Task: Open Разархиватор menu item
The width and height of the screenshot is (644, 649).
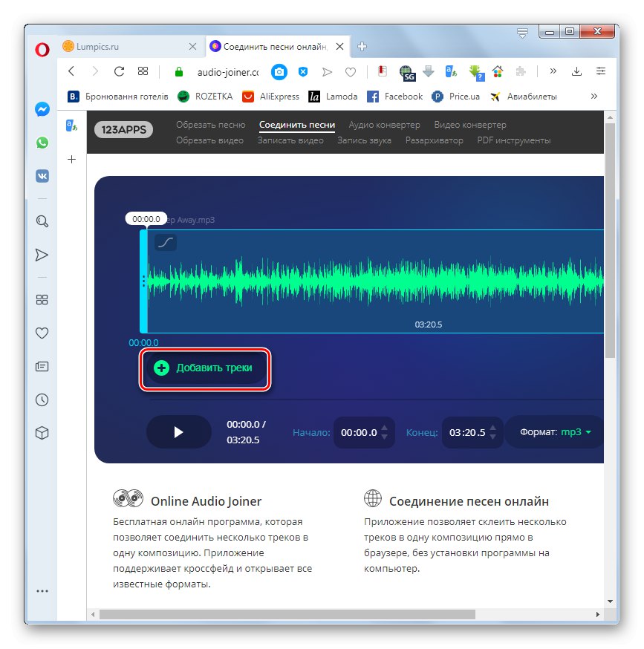Action: (x=434, y=140)
